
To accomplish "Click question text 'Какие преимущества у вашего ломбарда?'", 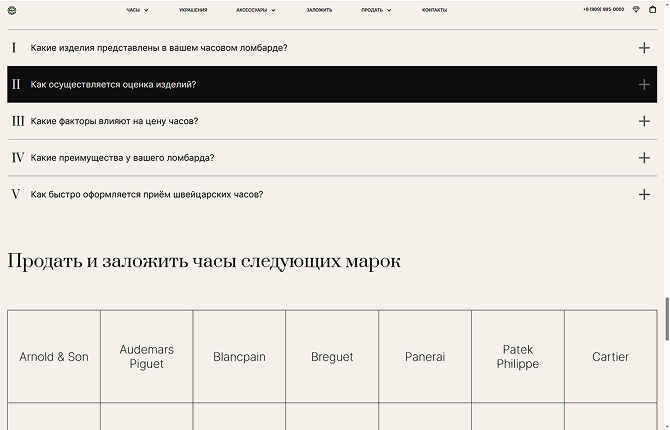I will point(122,158).
